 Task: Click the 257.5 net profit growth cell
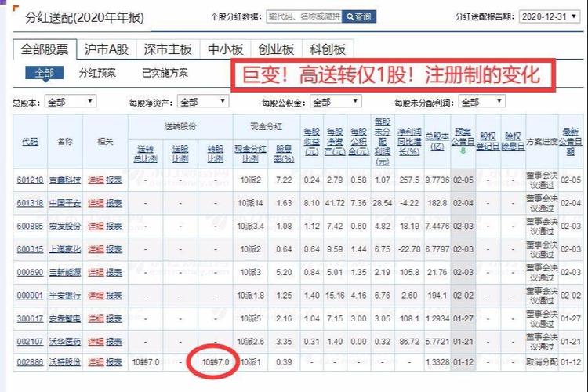coord(409,180)
